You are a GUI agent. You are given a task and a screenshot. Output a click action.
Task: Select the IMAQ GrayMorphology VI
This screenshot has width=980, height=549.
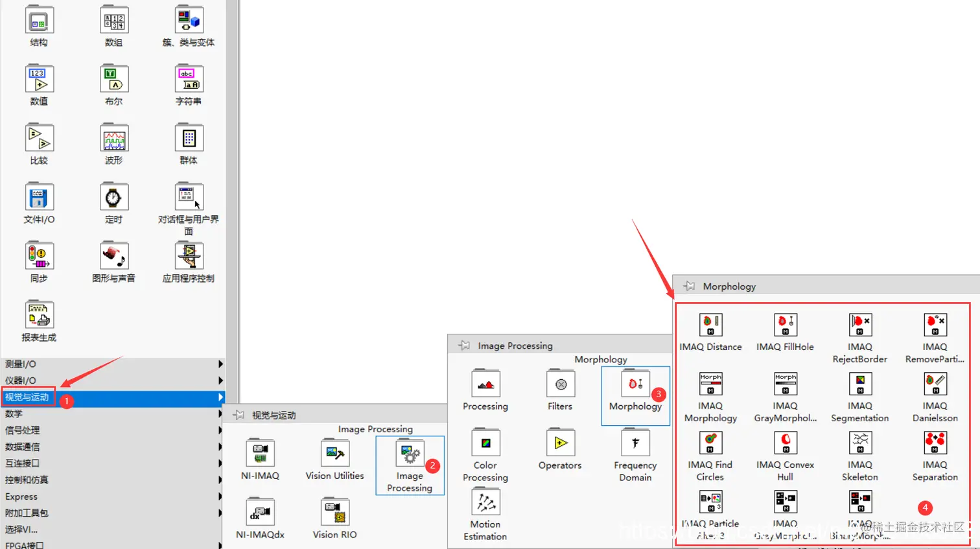pyautogui.click(x=786, y=384)
